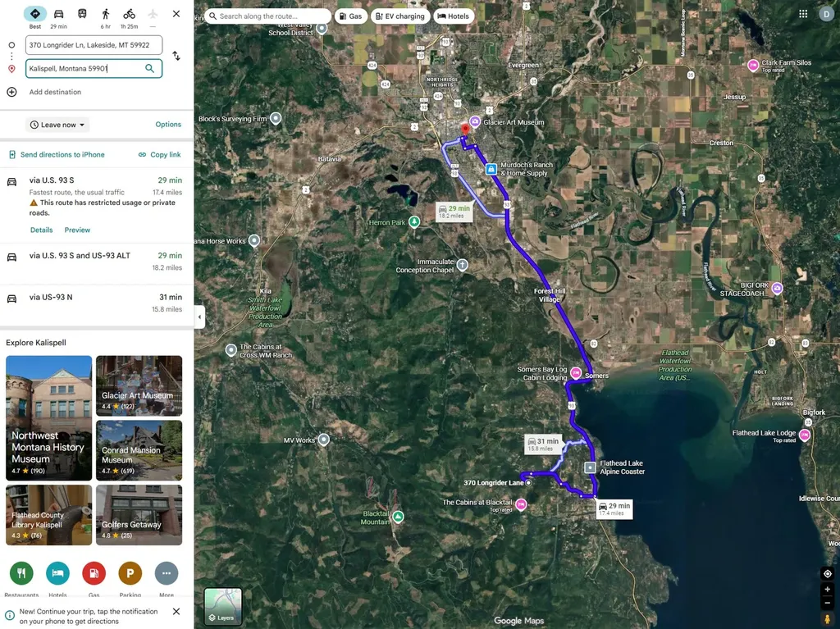Open the Leave now dropdown
Screen dimensions: 840x629
pyautogui.click(x=57, y=125)
